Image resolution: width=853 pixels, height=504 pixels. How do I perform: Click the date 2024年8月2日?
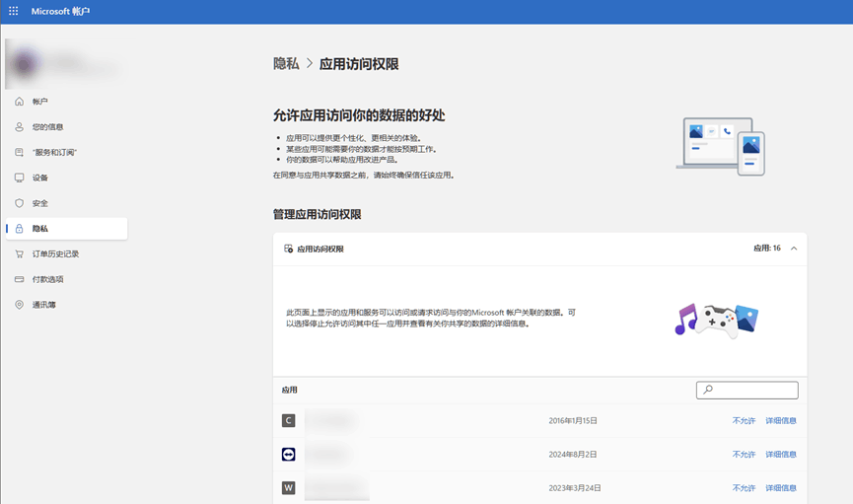[x=573, y=454]
